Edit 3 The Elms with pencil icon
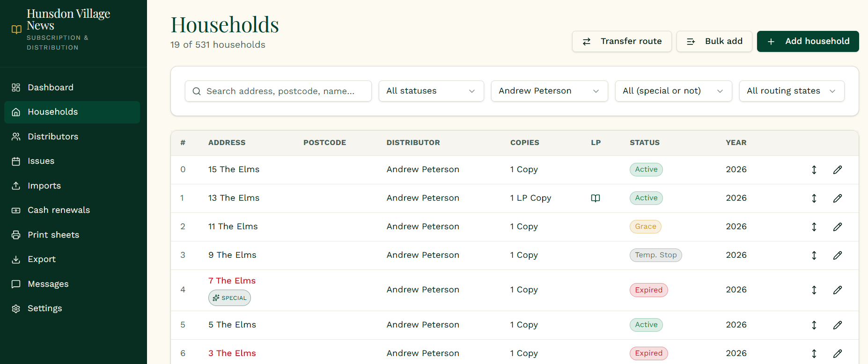Viewport: 868px width, 364px height. click(x=838, y=354)
